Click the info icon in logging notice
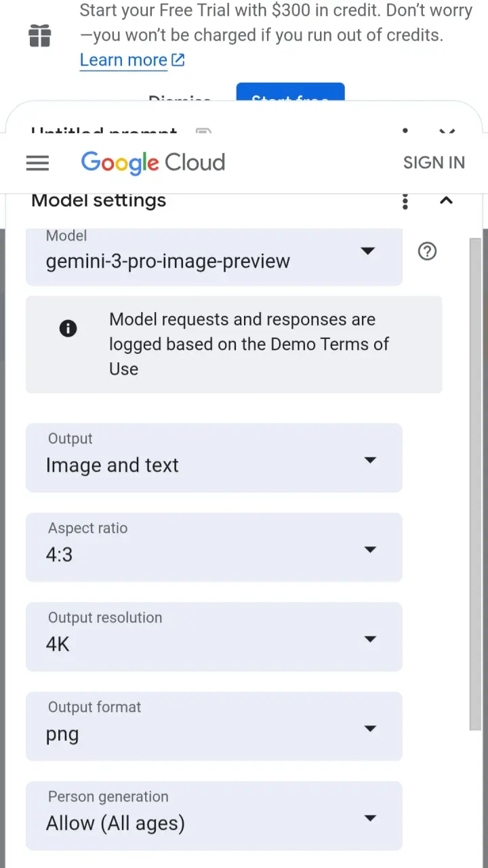 [68, 329]
